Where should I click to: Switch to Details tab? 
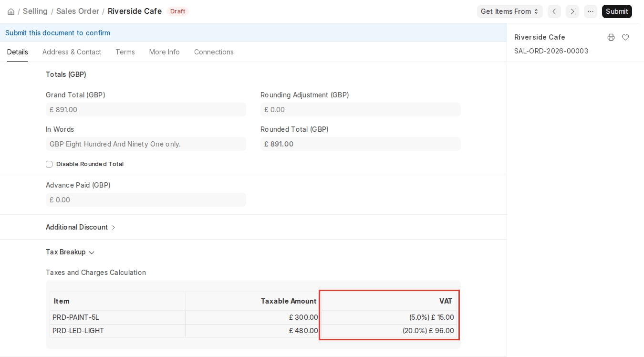click(18, 52)
